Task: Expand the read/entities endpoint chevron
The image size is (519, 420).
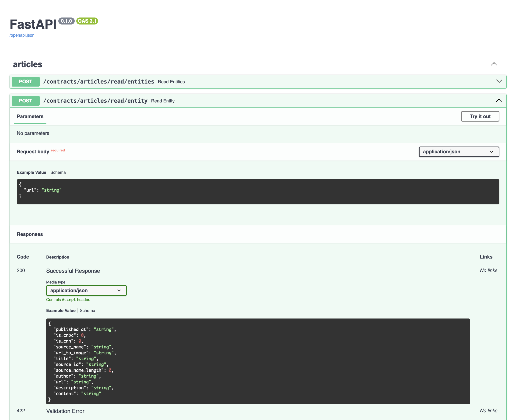Action: (499, 81)
